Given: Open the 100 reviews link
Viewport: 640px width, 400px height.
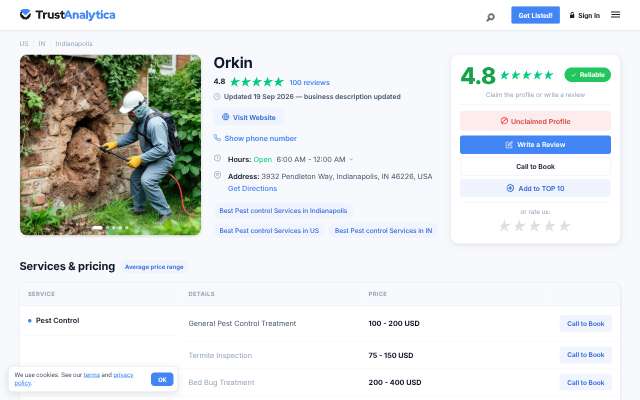Looking at the screenshot, I should [x=309, y=82].
